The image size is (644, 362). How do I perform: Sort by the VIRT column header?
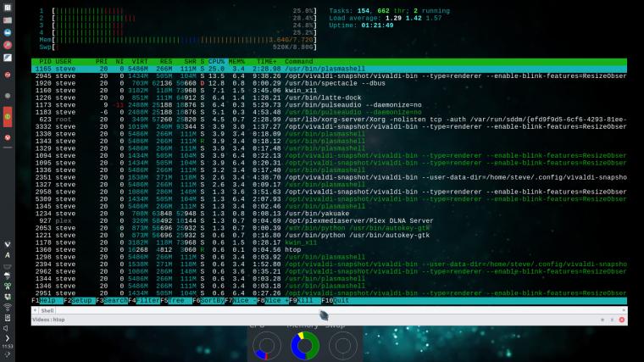point(140,62)
